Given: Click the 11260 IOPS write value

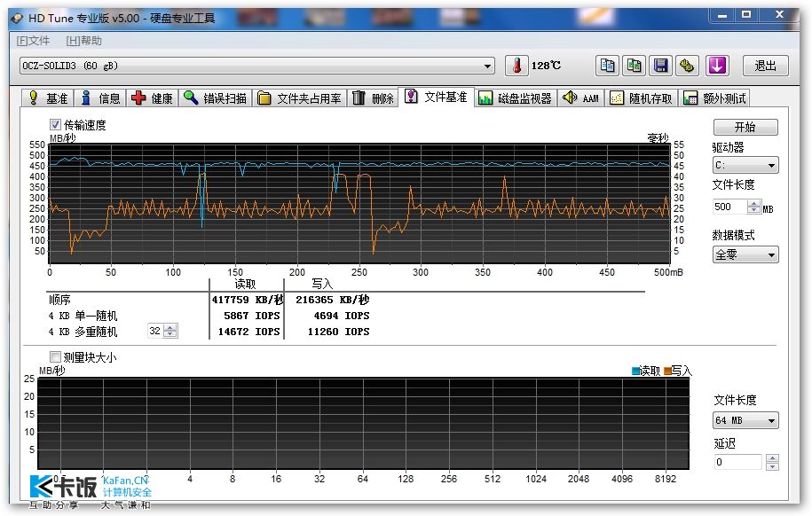Looking at the screenshot, I should pos(338,332).
